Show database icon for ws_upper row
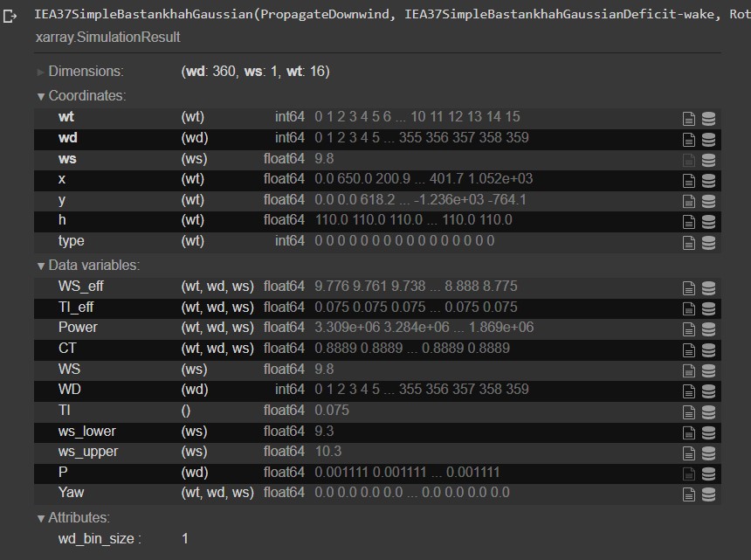The image size is (751, 560). tap(708, 453)
